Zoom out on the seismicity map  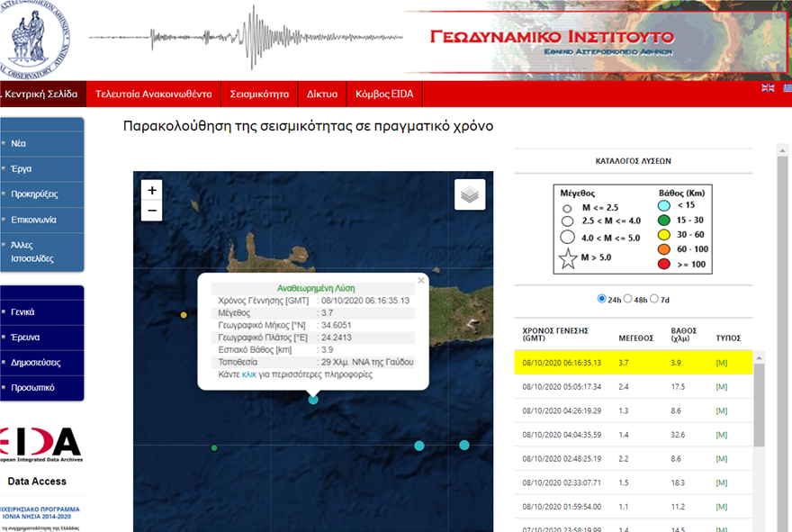point(152,212)
